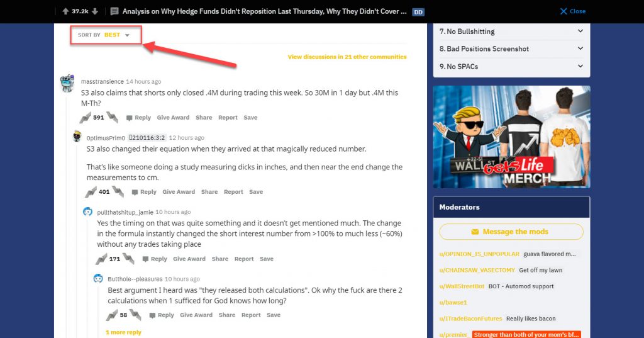Report masstransience's comment
The width and height of the screenshot is (644, 338).
[x=228, y=118]
